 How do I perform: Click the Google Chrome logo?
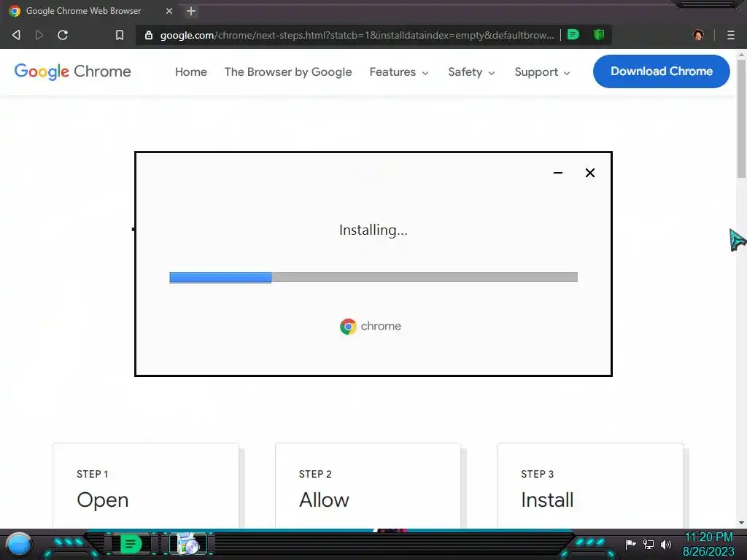point(72,71)
